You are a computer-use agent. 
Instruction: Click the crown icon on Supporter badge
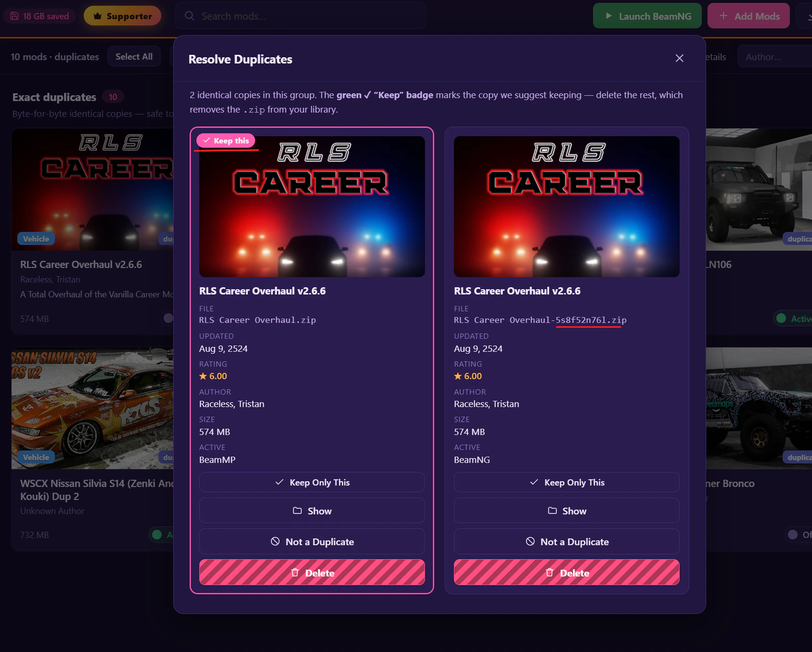coord(97,16)
